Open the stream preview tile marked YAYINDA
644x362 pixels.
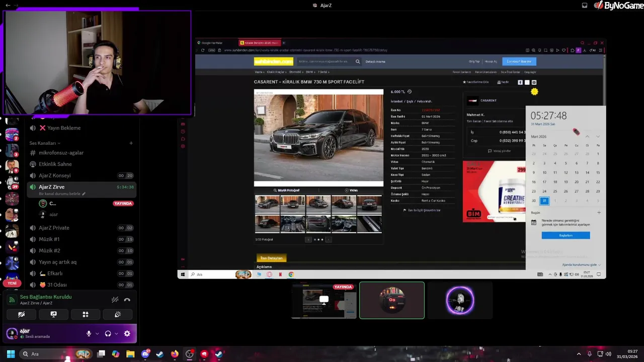[x=324, y=300]
